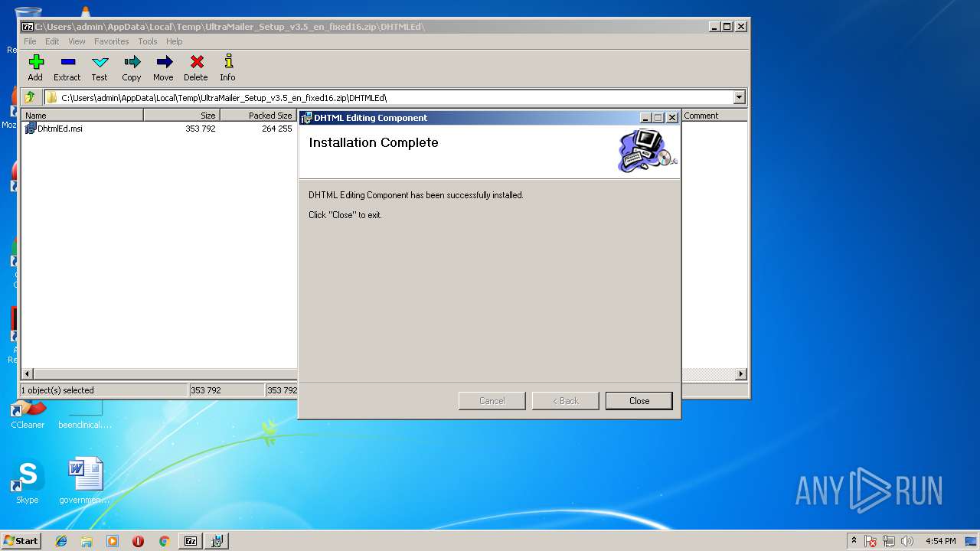Close the DHTML Editing Component dialog via X

pyautogui.click(x=672, y=118)
